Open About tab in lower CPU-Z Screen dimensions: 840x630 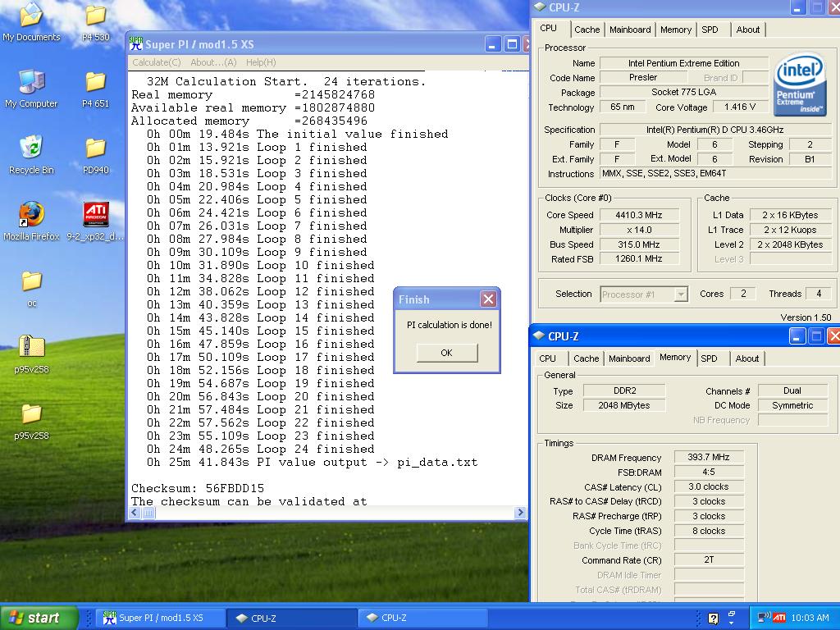[x=746, y=358]
